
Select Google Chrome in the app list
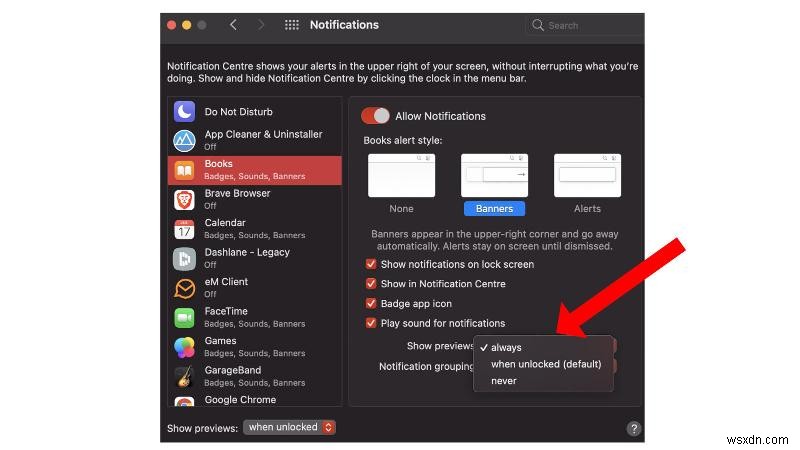(255, 400)
